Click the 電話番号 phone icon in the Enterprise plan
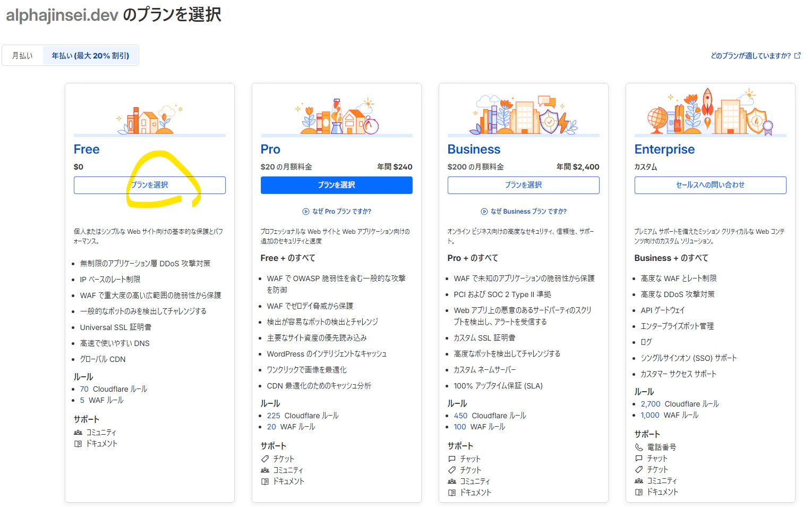Viewport: 812px width, 507px height. tap(639, 447)
